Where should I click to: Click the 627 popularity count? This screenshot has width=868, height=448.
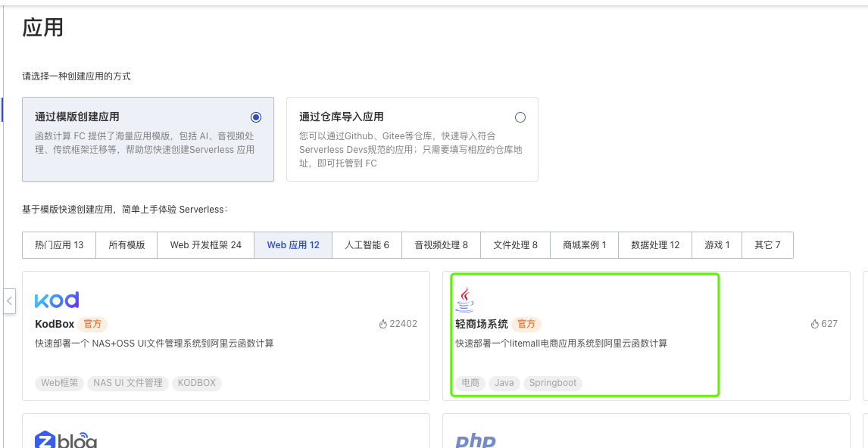click(x=829, y=324)
